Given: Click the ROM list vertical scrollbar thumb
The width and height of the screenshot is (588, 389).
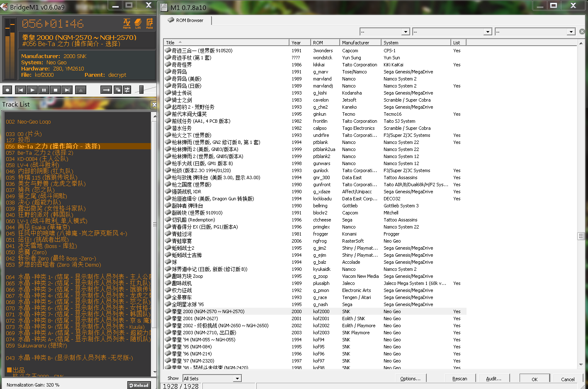Looking at the screenshot, I should [581, 236].
